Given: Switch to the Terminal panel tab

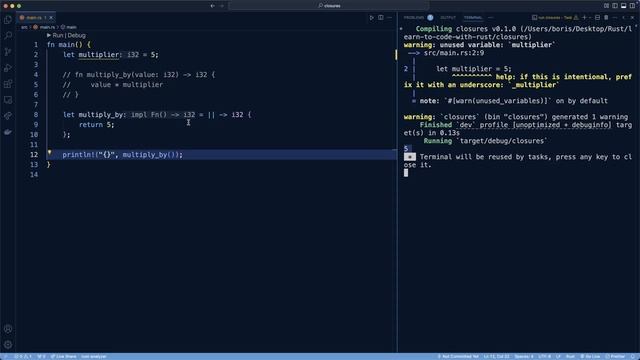Looking at the screenshot, I should pos(473,18).
